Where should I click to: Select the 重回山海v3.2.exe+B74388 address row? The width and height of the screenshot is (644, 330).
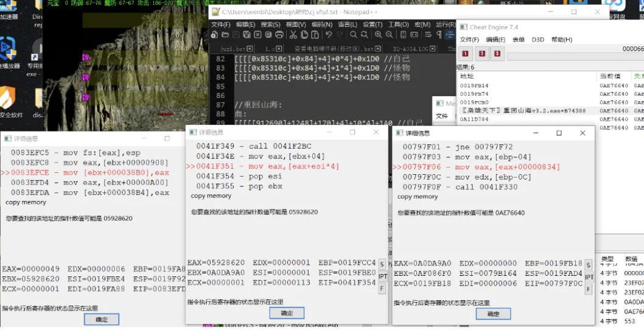550,111
